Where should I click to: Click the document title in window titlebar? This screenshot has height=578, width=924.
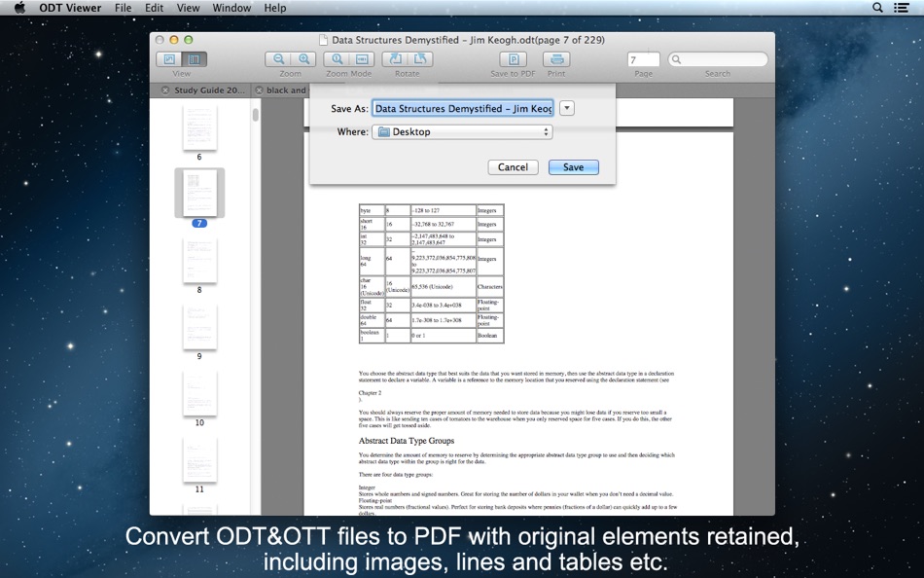(468, 40)
